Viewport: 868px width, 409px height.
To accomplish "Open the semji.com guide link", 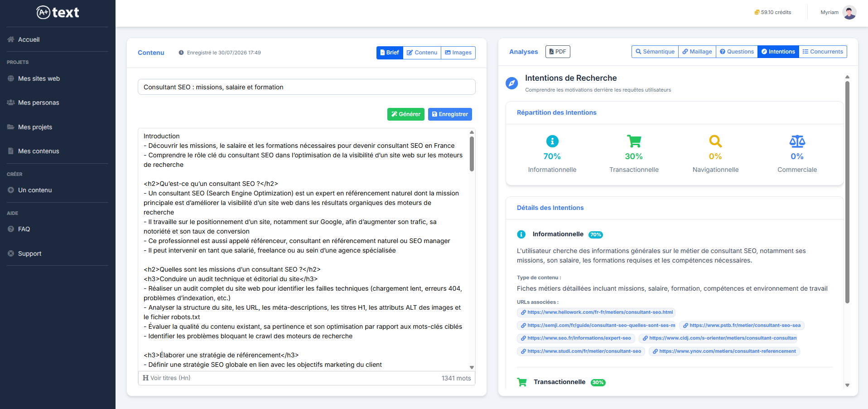I will click(597, 326).
